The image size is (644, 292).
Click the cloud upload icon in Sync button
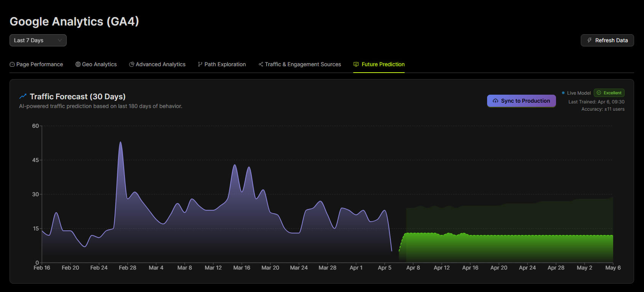pos(495,101)
